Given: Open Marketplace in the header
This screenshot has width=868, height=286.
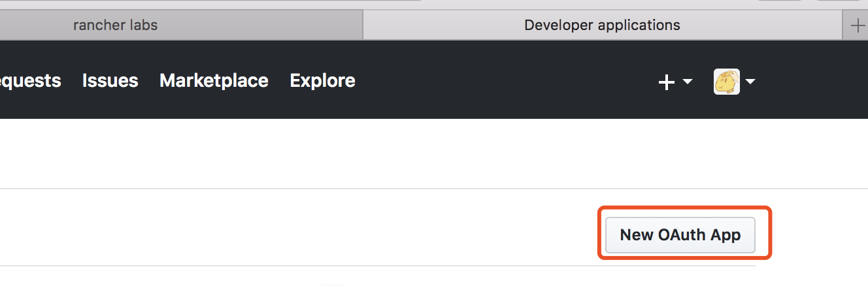Looking at the screenshot, I should [214, 80].
